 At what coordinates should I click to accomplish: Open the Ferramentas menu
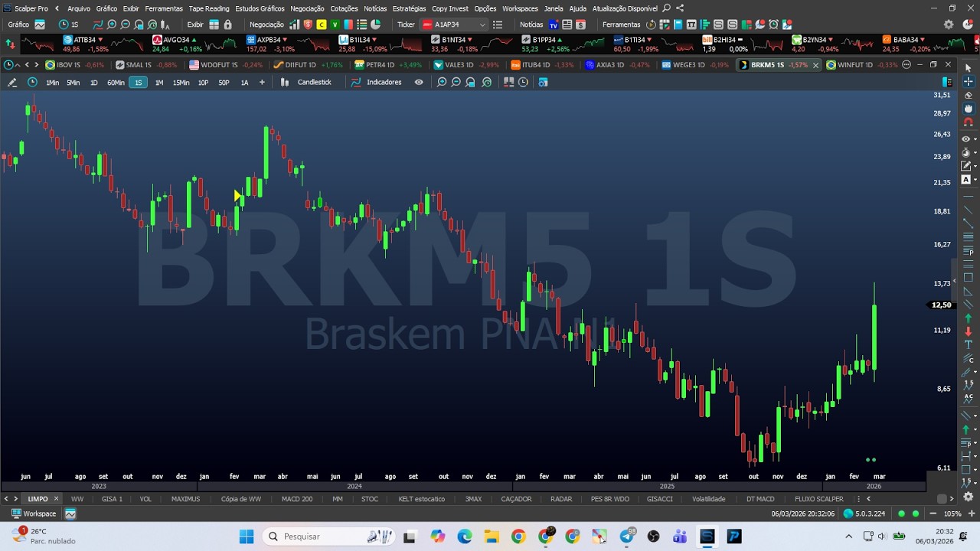click(x=164, y=8)
